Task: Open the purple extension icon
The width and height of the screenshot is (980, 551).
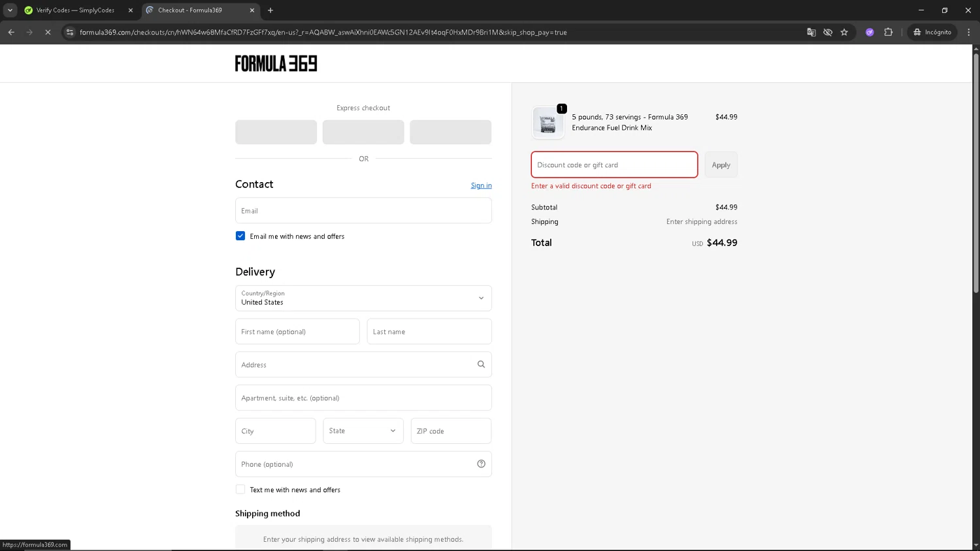Action: 870,32
